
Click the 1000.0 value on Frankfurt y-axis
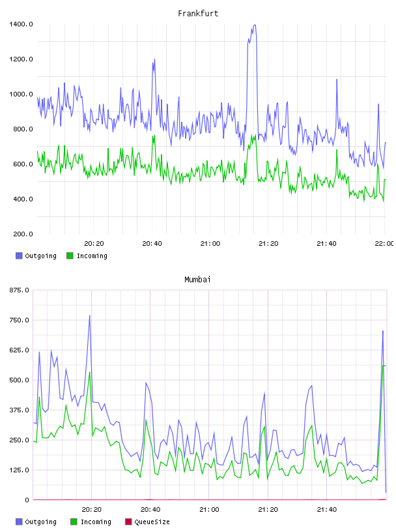[x=21, y=94]
